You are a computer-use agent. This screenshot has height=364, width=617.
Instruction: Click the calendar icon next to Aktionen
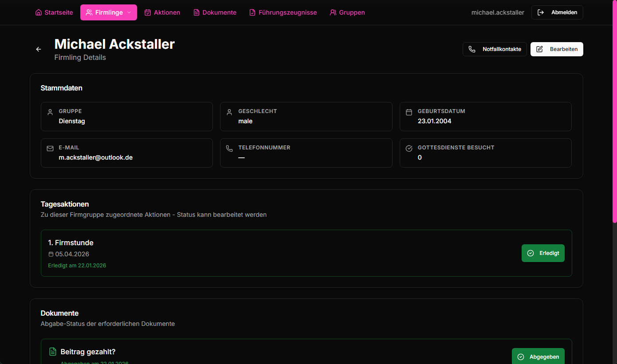click(x=148, y=12)
